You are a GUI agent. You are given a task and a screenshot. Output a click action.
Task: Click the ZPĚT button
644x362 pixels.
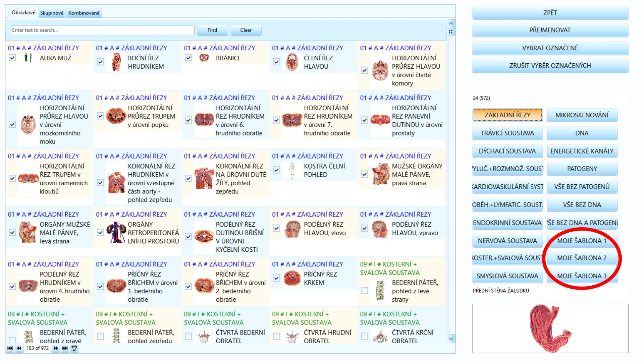tap(550, 13)
